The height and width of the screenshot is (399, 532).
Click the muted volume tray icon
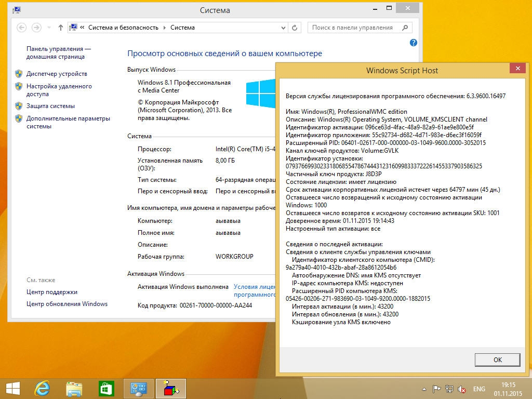461,389
